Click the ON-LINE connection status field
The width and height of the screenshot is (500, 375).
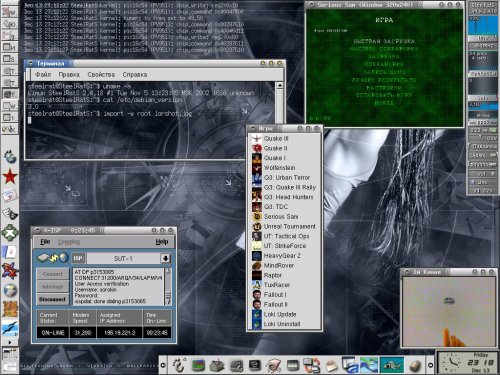[x=53, y=332]
